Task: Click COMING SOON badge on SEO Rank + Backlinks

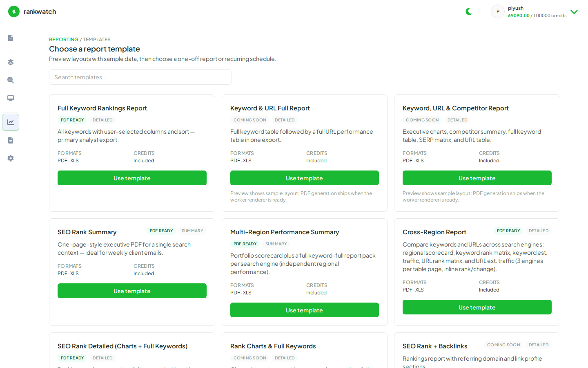Action: pyautogui.click(x=503, y=345)
